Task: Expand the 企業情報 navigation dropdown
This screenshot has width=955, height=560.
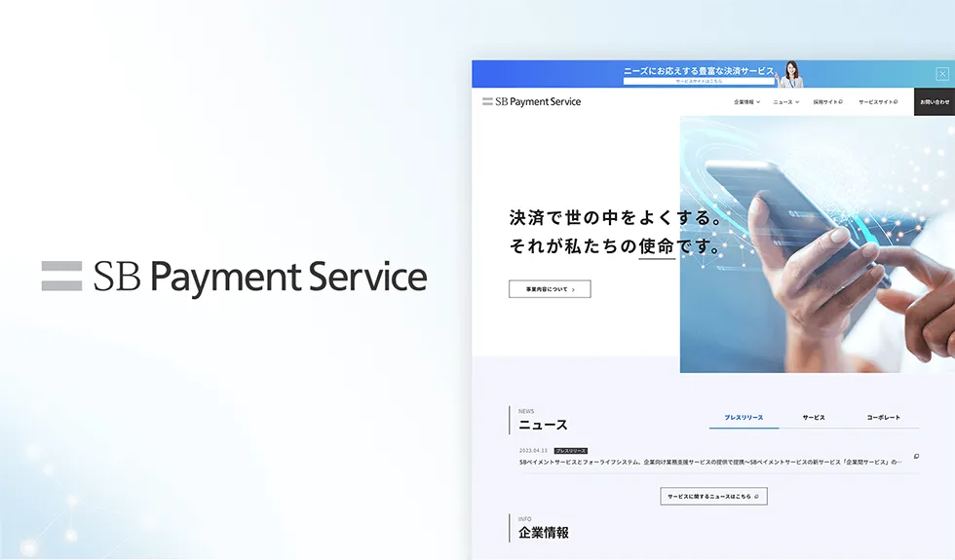Action: [746, 102]
